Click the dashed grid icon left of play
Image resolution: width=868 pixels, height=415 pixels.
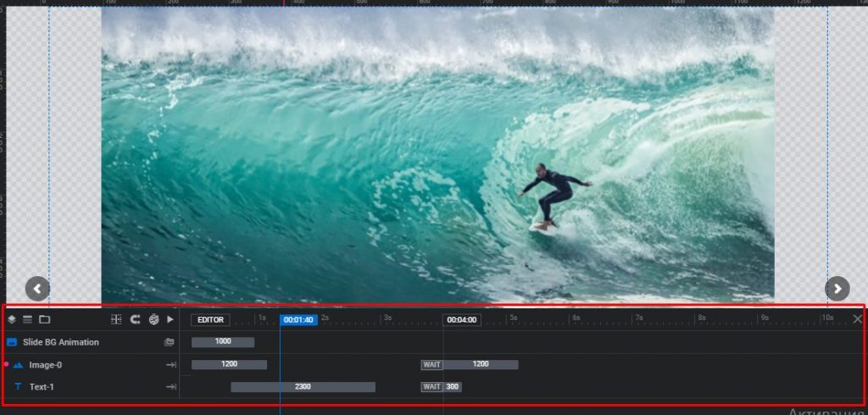pyautogui.click(x=116, y=319)
